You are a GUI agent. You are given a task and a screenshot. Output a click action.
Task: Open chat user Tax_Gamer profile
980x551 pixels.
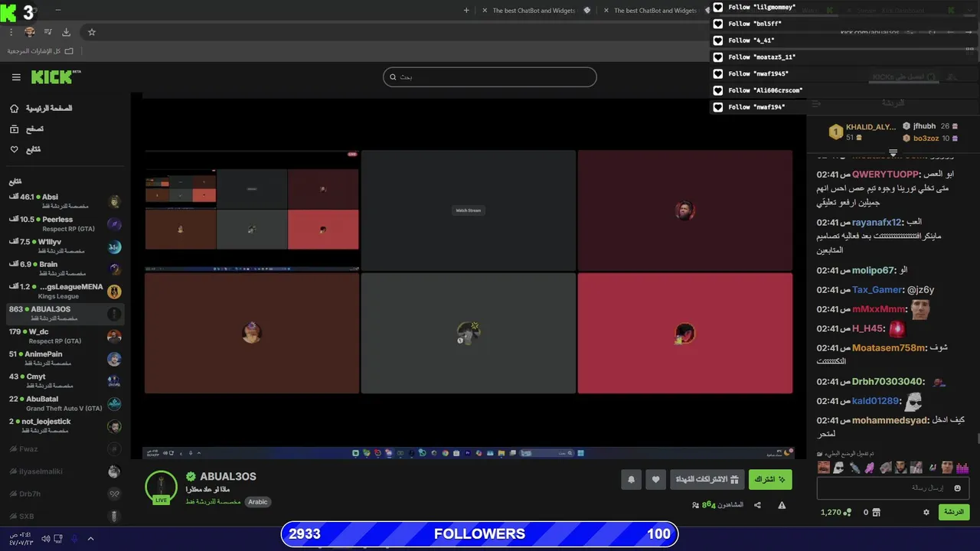pyautogui.click(x=877, y=290)
